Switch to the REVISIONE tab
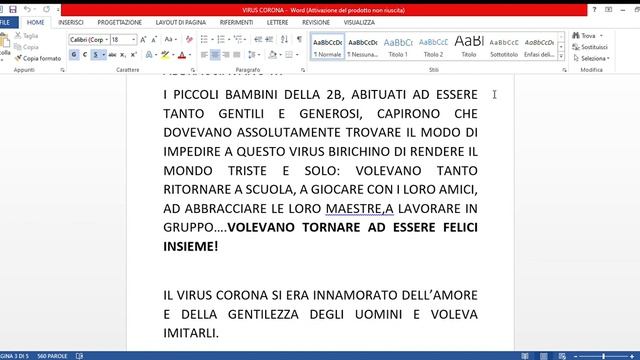Image resolution: width=640 pixels, height=360 pixels. tap(316, 22)
